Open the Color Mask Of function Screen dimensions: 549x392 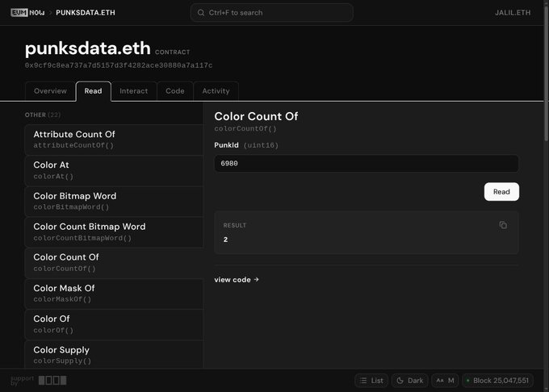[114, 294]
